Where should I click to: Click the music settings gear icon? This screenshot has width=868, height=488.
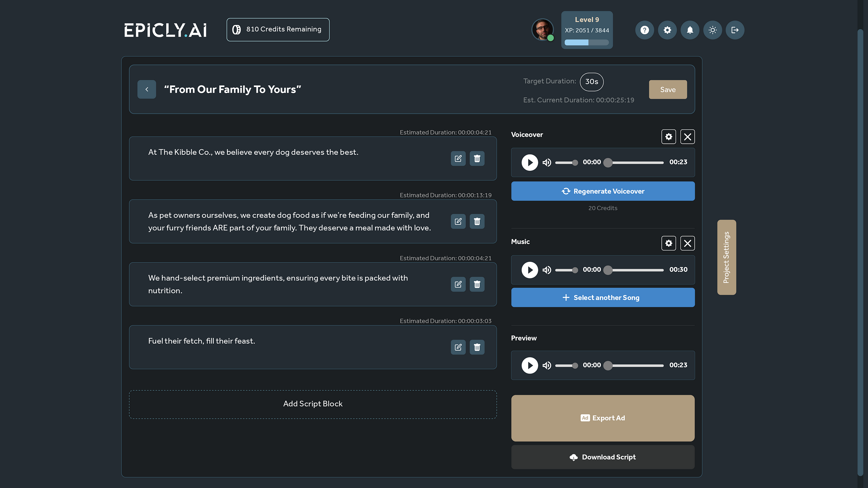click(x=668, y=243)
